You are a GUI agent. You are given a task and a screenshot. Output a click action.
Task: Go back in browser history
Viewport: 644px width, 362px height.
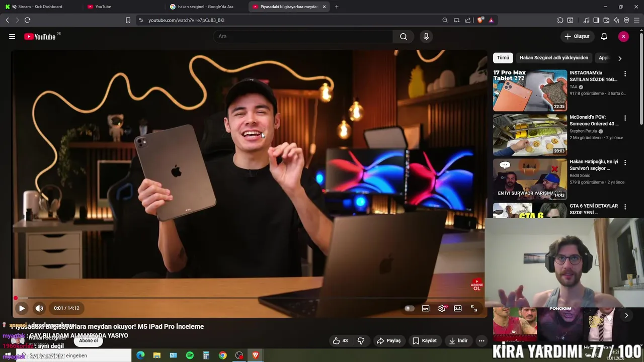[x=7, y=20]
